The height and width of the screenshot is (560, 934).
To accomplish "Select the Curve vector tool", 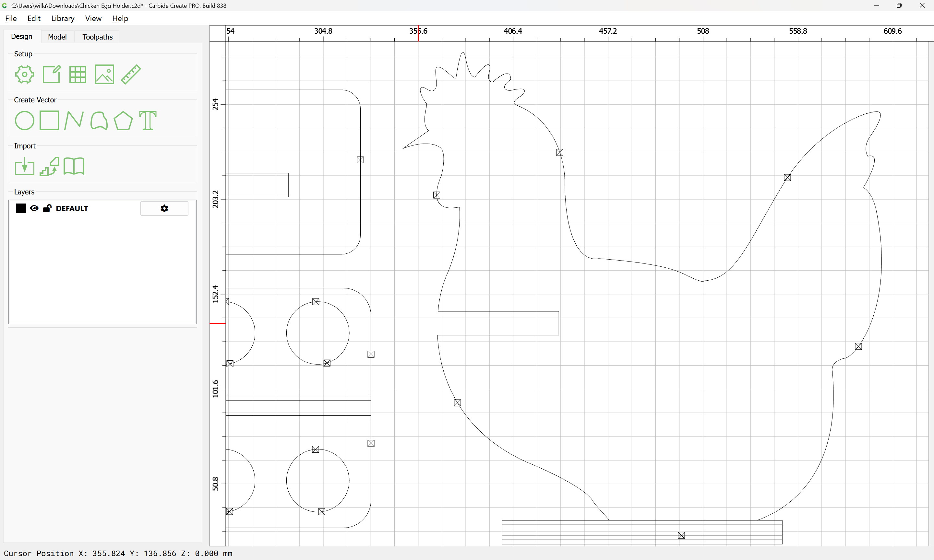I will [99, 121].
